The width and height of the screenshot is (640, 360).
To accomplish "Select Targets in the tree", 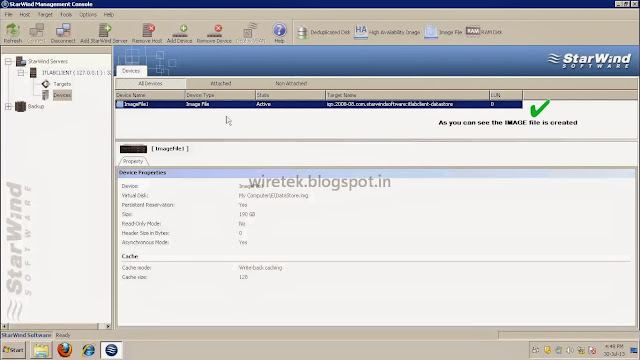I will click(62, 84).
